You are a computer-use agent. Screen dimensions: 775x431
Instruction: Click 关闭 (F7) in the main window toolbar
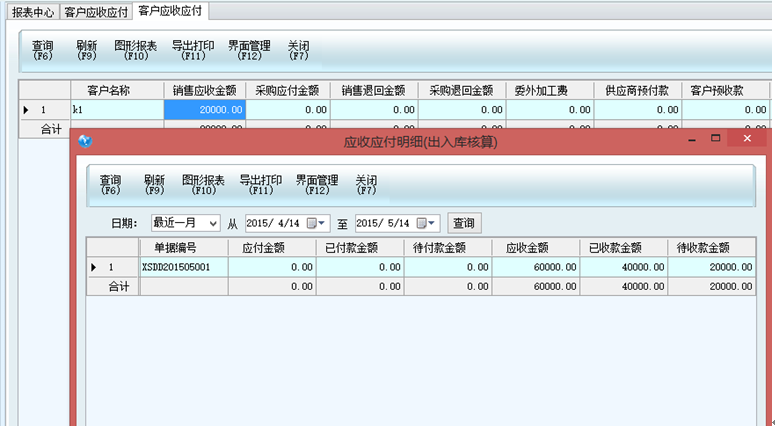click(x=298, y=51)
